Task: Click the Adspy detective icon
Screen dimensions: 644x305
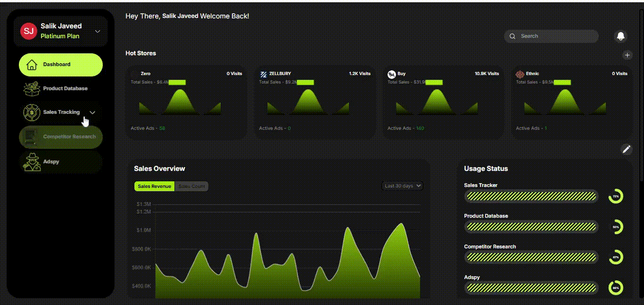Action: (32, 162)
